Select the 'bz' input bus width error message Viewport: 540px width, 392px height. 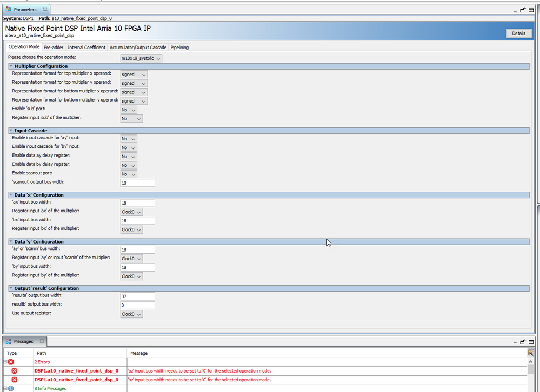(199, 380)
